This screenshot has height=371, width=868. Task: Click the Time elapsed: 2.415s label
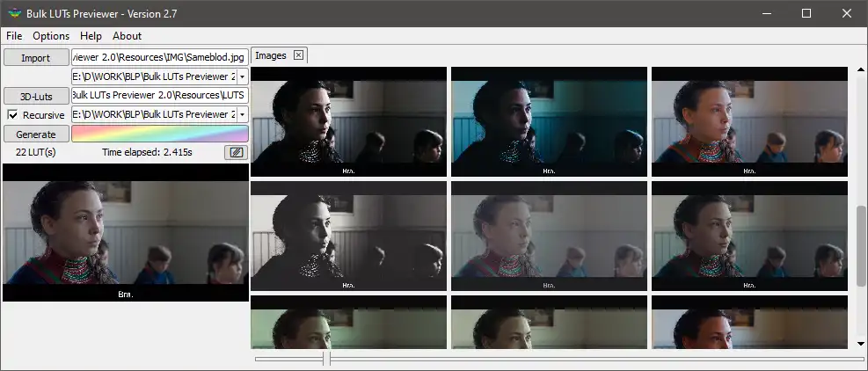click(x=147, y=152)
